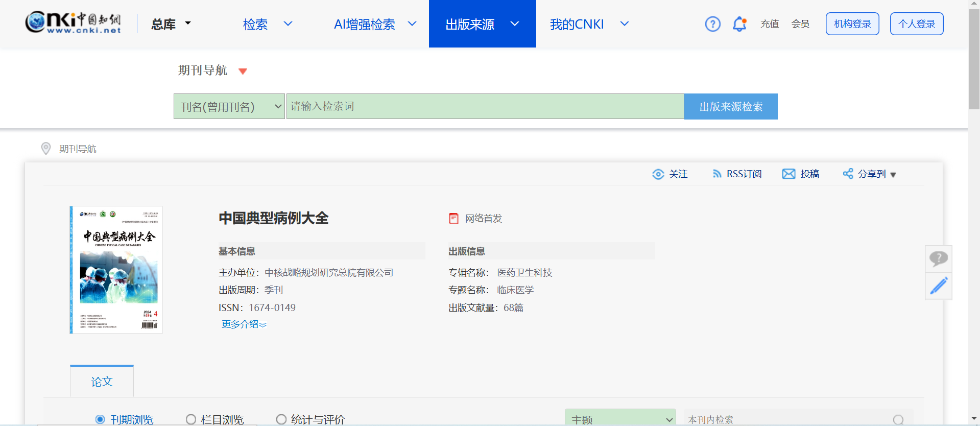Image resolution: width=980 pixels, height=426 pixels.
Task: Click the RSS feed icon
Action: pos(717,174)
